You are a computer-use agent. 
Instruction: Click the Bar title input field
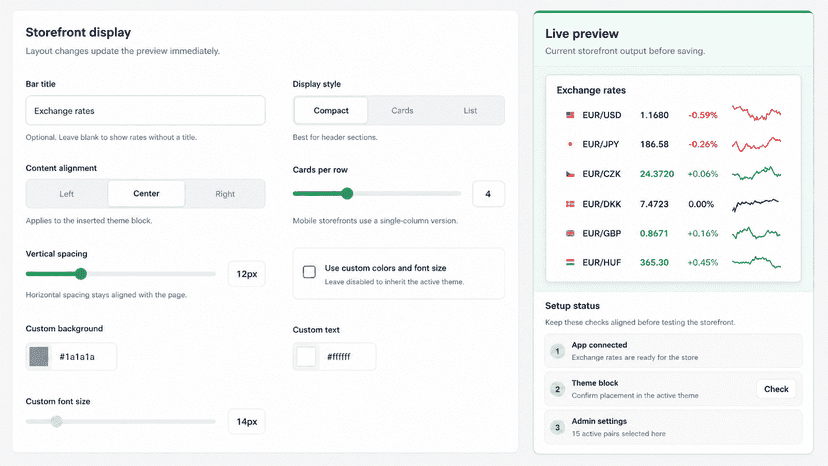point(145,110)
